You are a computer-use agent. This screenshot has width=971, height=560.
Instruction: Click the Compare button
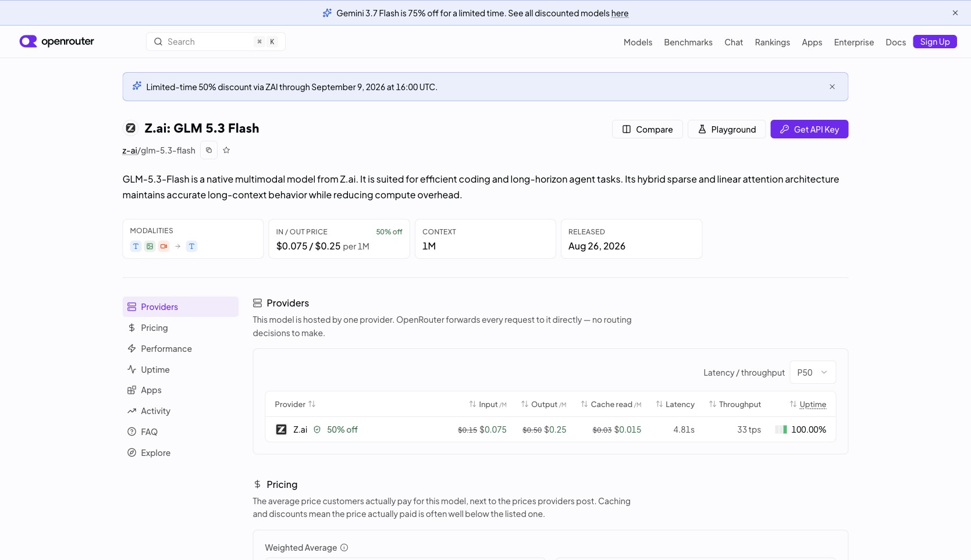click(647, 129)
